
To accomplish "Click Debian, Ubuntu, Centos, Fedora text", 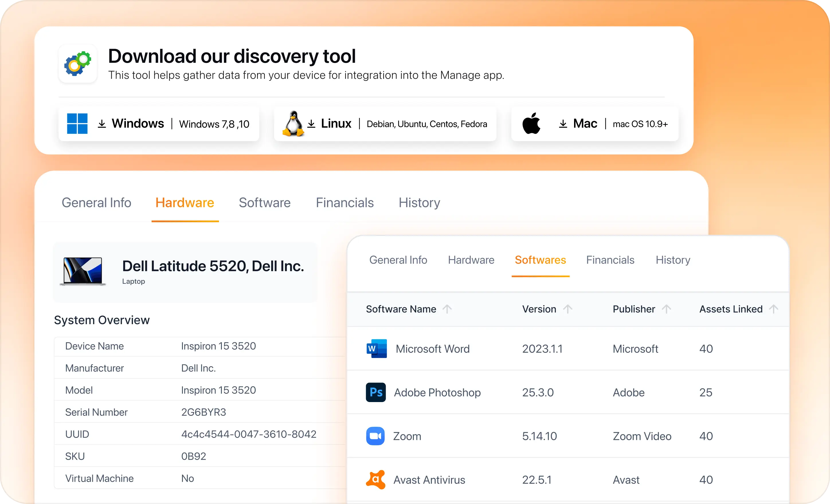I will 427,124.
